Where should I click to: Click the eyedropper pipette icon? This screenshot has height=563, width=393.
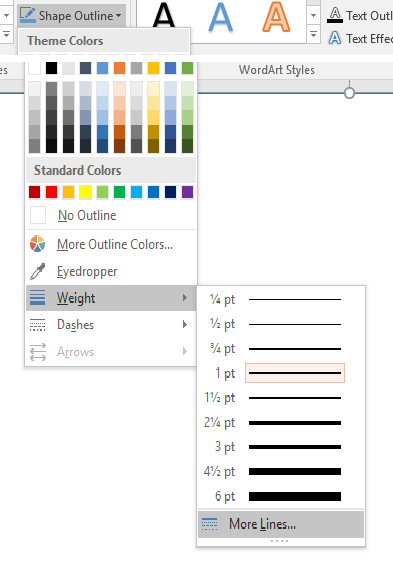click(37, 271)
